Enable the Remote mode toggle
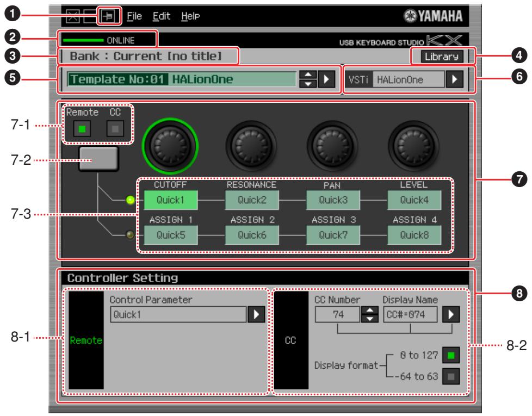This screenshot has width=532, height=416. click(x=82, y=128)
